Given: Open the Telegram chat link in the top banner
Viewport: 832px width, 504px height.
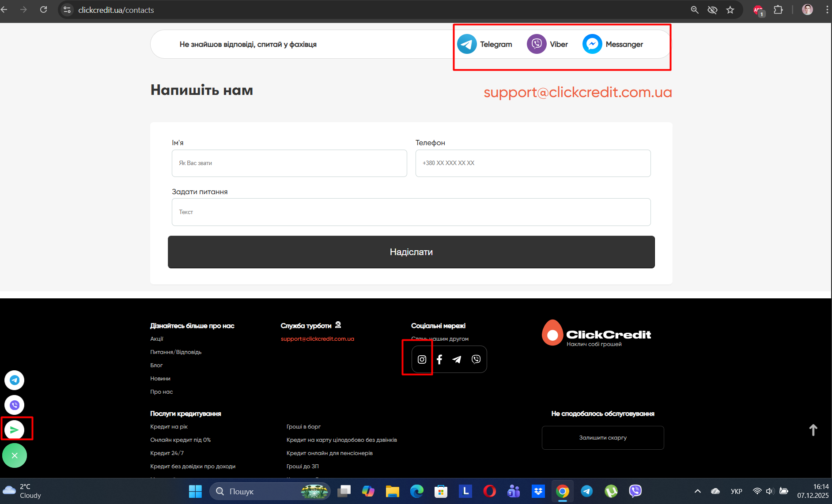Looking at the screenshot, I should [x=484, y=44].
